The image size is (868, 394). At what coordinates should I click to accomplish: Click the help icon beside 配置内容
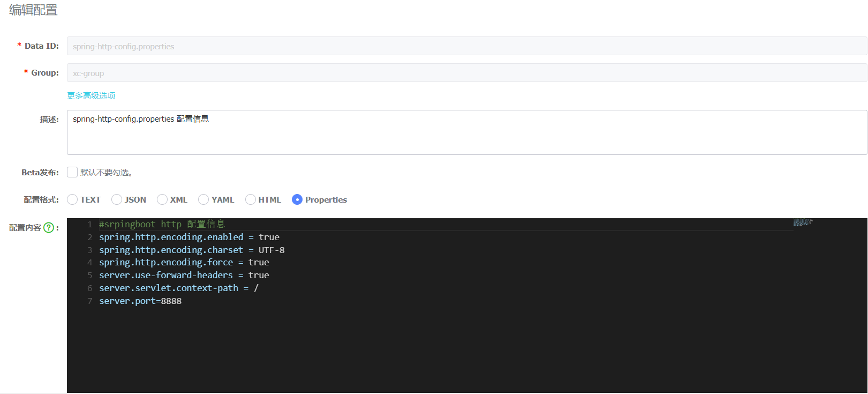click(49, 228)
